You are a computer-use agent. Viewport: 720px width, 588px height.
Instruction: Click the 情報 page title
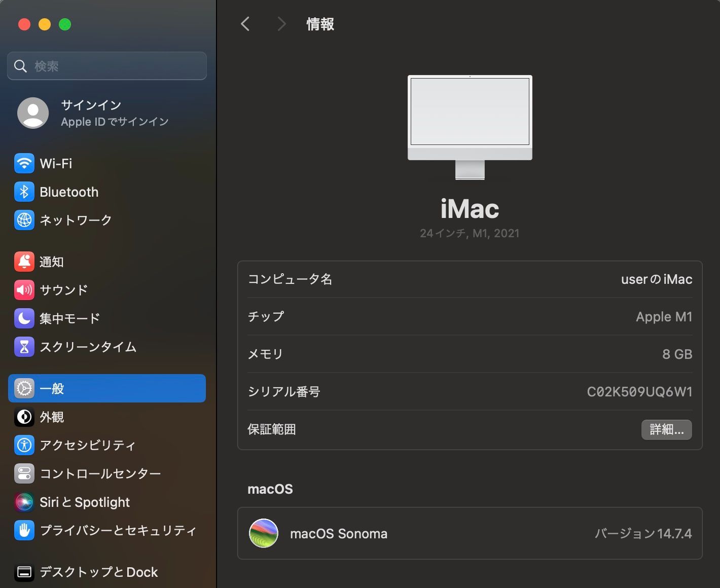click(x=320, y=24)
